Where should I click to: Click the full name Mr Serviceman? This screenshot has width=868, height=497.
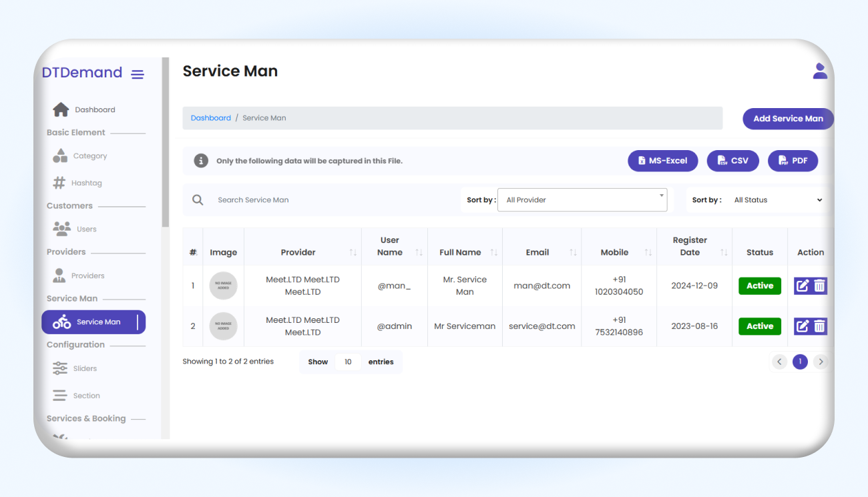(465, 326)
